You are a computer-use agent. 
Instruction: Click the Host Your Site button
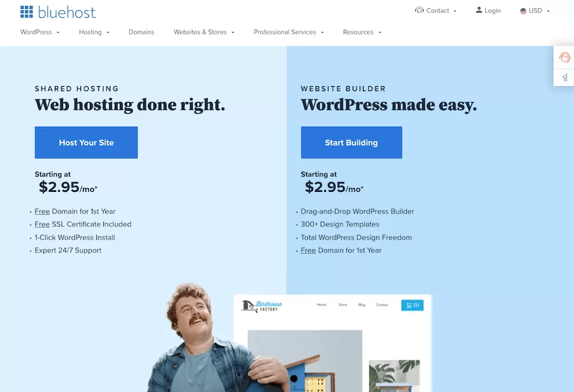coord(86,142)
